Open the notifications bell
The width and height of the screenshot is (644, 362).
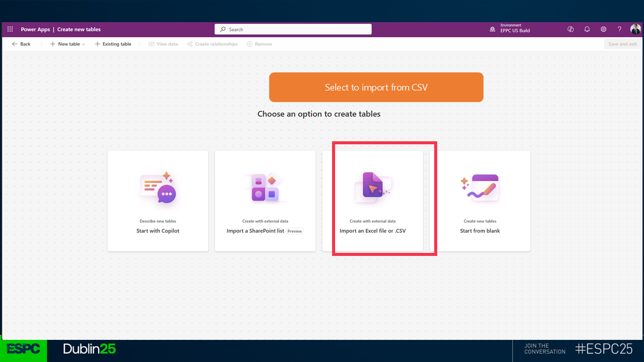pyautogui.click(x=587, y=29)
